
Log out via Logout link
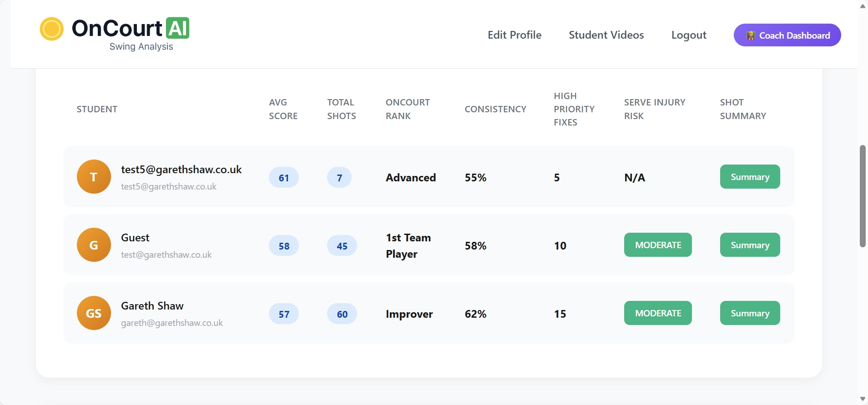tap(688, 35)
